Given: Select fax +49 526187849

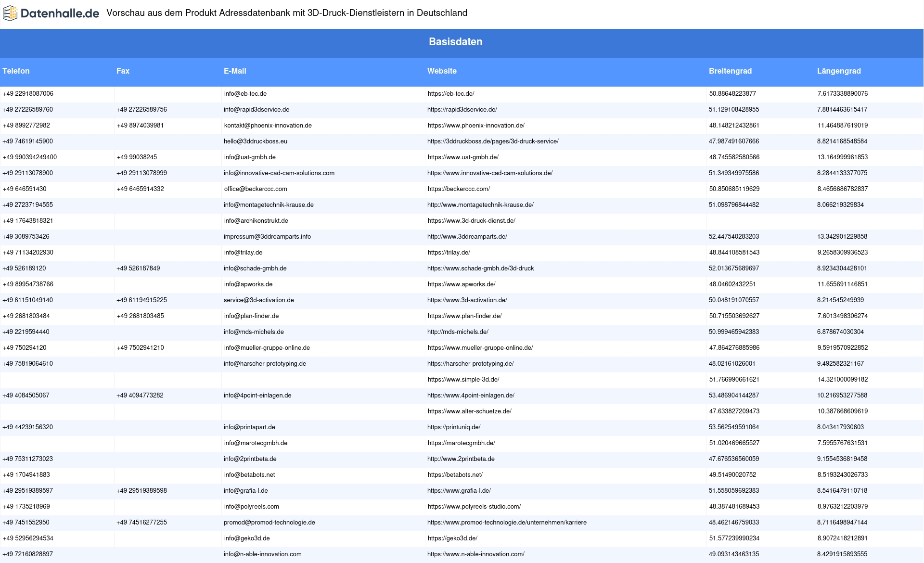Looking at the screenshot, I should click(138, 269).
